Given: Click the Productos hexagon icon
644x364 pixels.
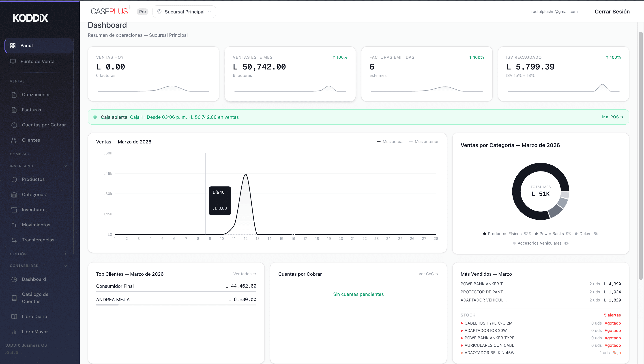Looking at the screenshot, I should click(x=14, y=180).
